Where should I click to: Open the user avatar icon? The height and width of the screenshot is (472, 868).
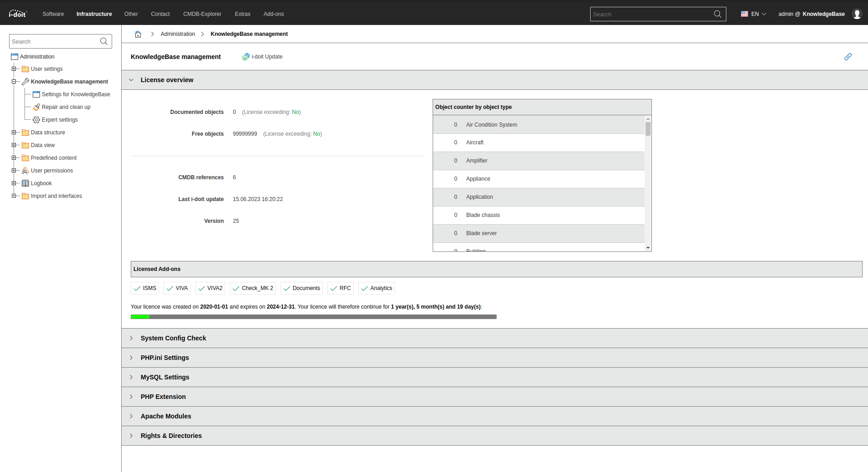point(857,14)
